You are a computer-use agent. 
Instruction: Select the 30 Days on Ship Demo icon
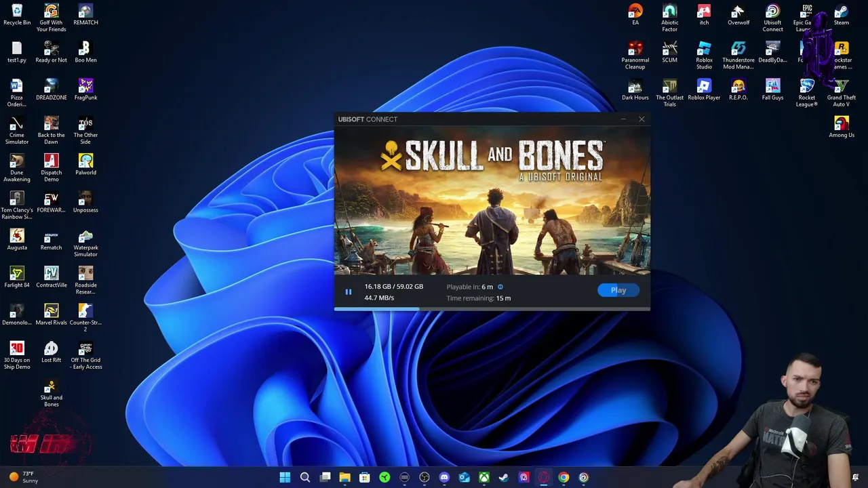[17, 355]
